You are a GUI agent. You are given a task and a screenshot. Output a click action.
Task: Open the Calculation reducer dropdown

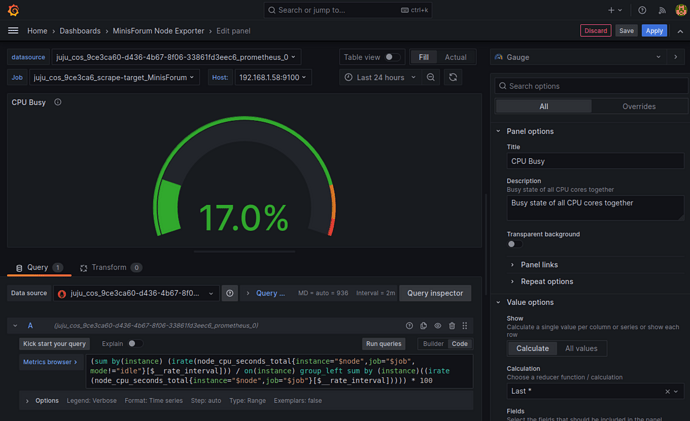[595, 391]
